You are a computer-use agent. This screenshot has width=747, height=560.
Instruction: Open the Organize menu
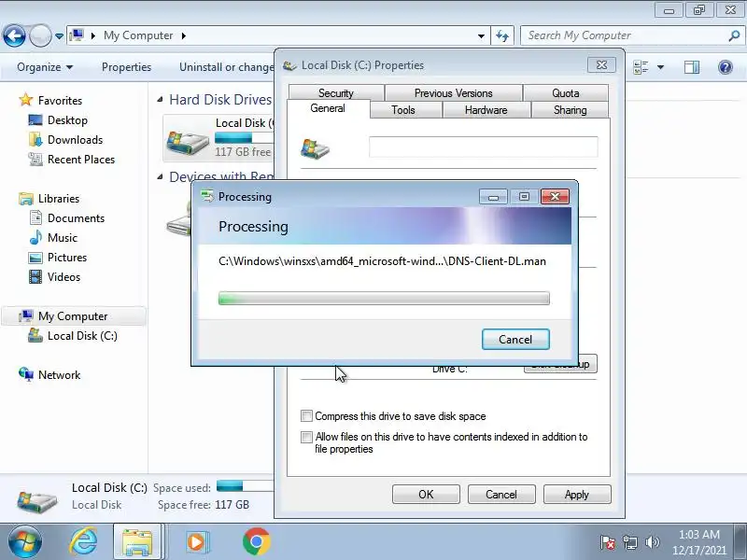pyautogui.click(x=45, y=67)
